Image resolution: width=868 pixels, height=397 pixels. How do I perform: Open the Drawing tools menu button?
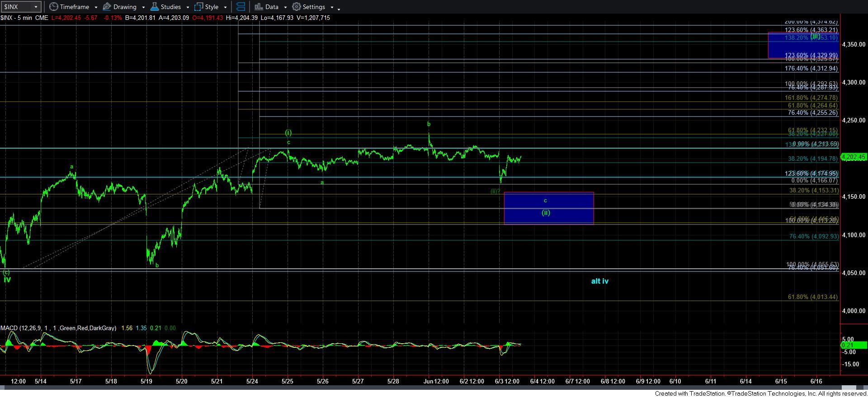point(120,7)
